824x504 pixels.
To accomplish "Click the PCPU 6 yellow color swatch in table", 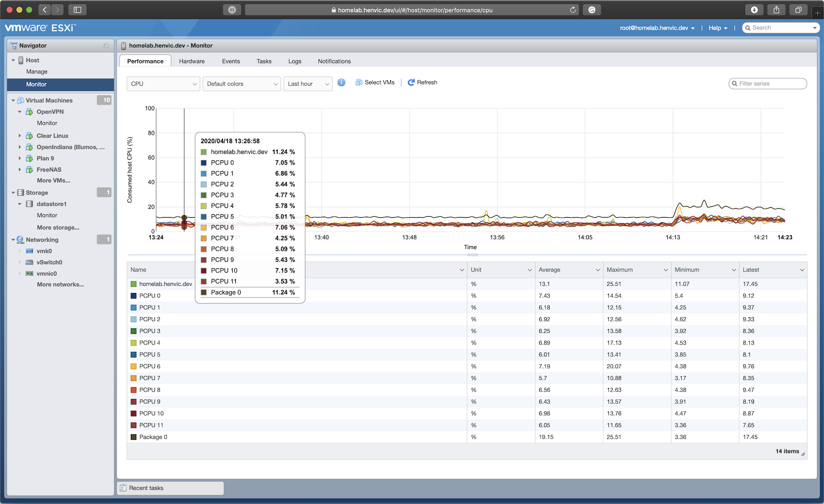I will [133, 366].
